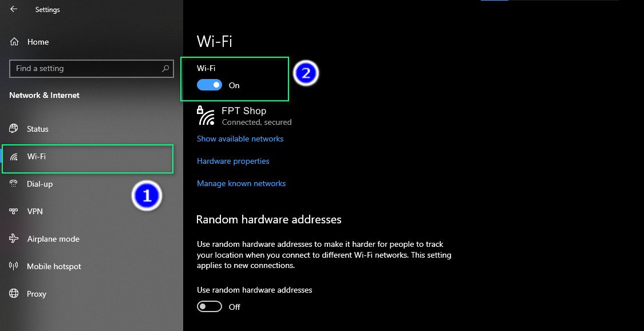The height and width of the screenshot is (331, 644).
Task: Open Hardware properties
Action: pos(232,161)
